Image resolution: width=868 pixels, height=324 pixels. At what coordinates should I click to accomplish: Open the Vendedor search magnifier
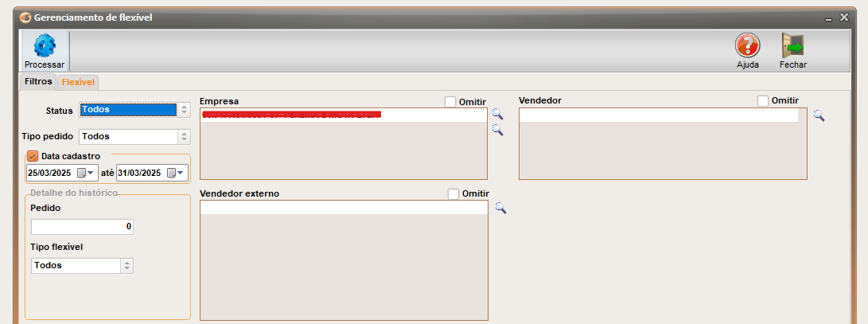819,115
